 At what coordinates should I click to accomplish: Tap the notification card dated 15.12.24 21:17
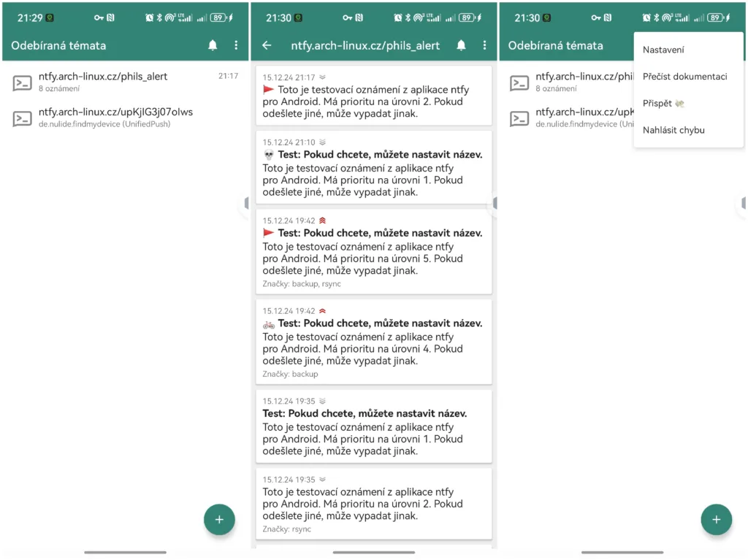(373, 96)
